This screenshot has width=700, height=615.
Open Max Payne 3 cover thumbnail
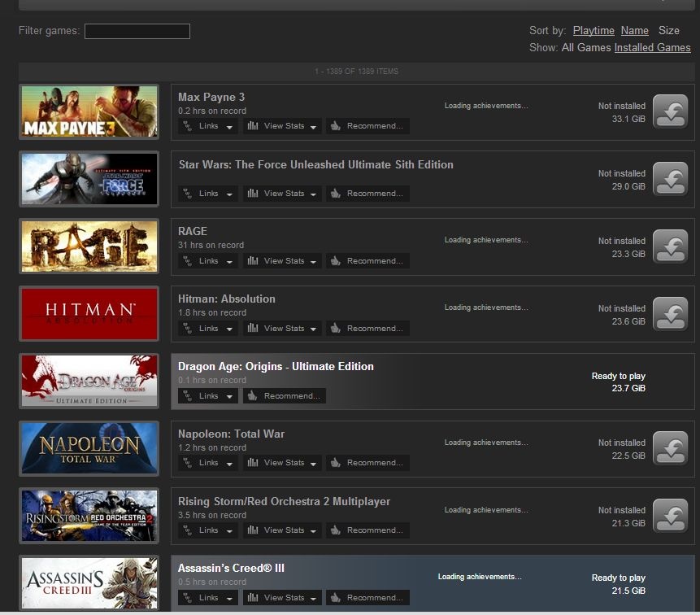(89, 111)
